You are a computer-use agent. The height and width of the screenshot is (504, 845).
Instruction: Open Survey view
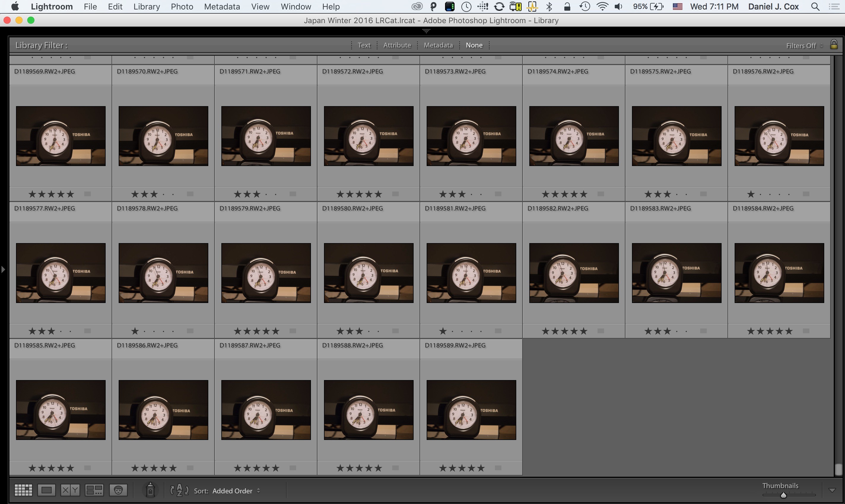[94, 490]
